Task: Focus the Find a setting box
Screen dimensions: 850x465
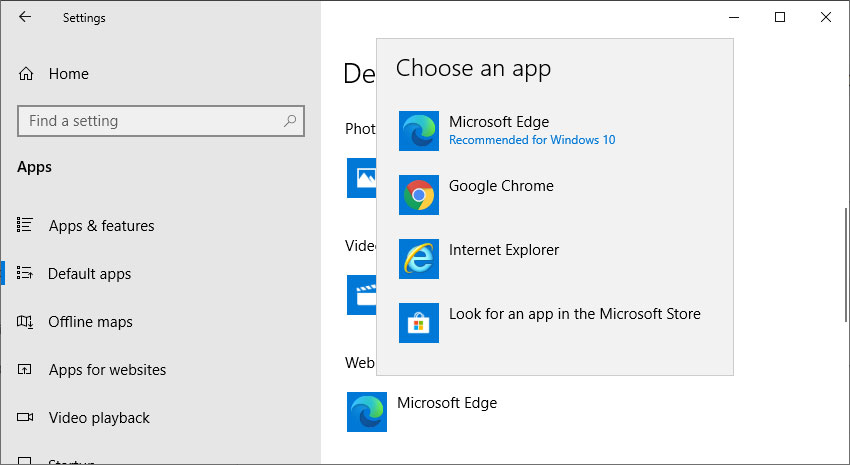Action: point(161,121)
